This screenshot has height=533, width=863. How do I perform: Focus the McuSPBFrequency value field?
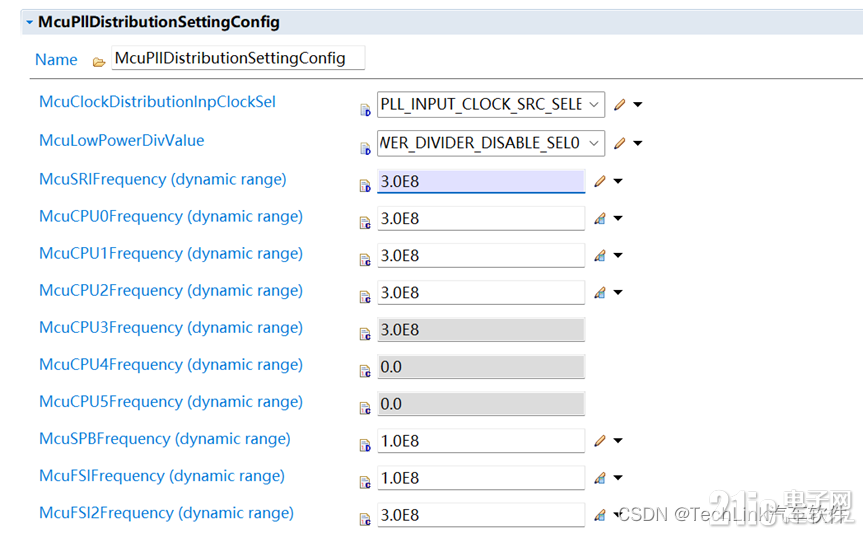pyautogui.click(x=480, y=440)
